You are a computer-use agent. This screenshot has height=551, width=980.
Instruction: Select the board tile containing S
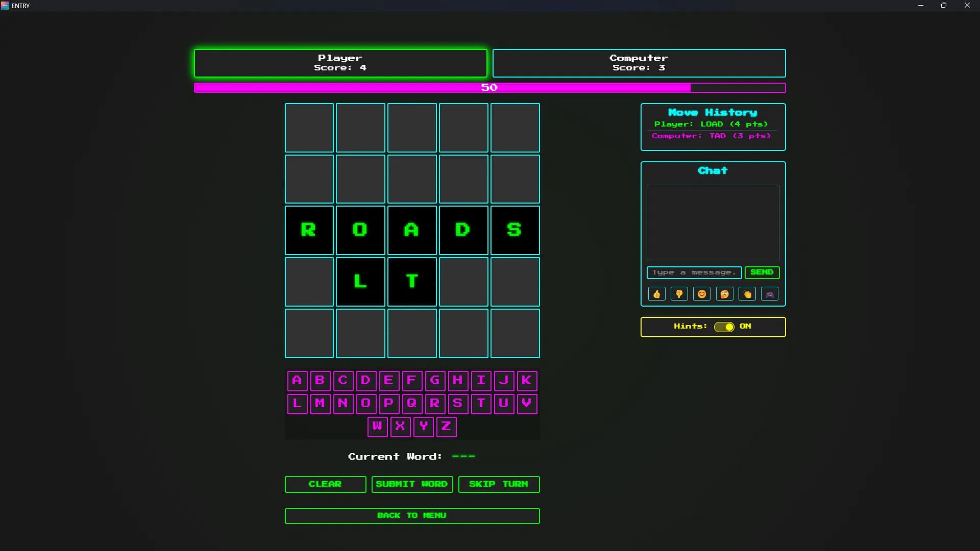(515, 230)
